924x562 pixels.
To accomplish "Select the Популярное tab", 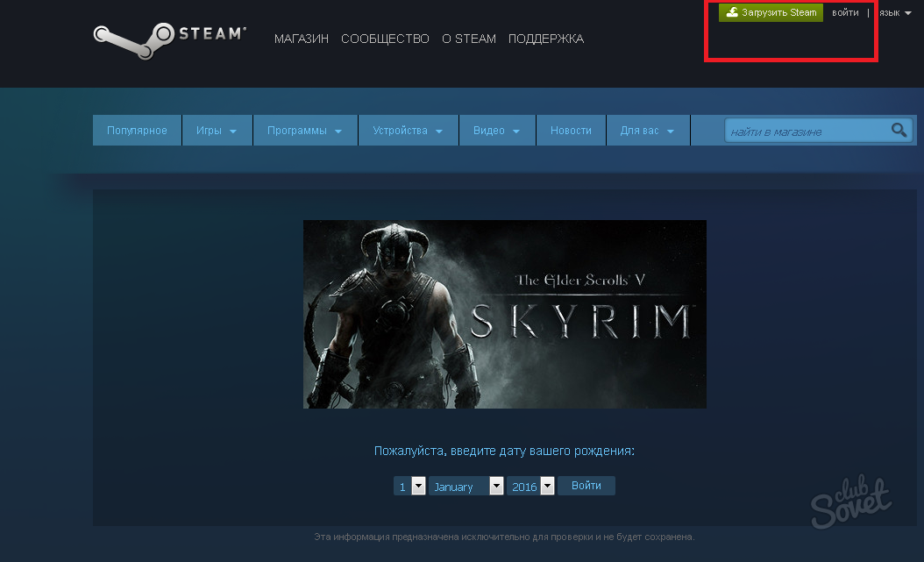I will tap(137, 130).
